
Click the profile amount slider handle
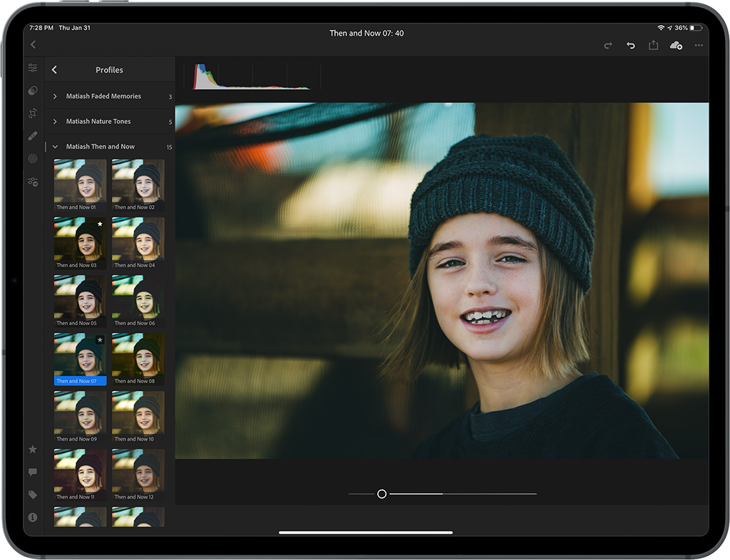click(382, 494)
